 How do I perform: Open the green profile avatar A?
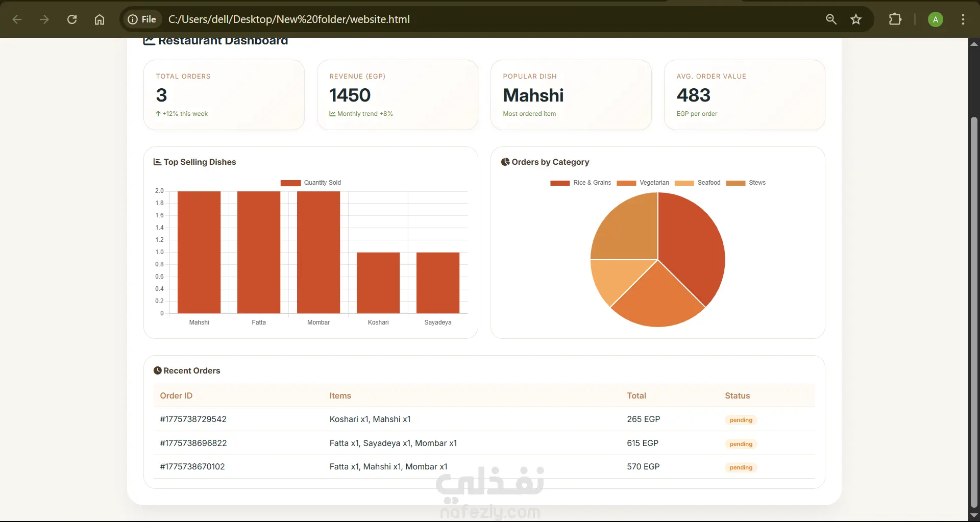(x=935, y=19)
